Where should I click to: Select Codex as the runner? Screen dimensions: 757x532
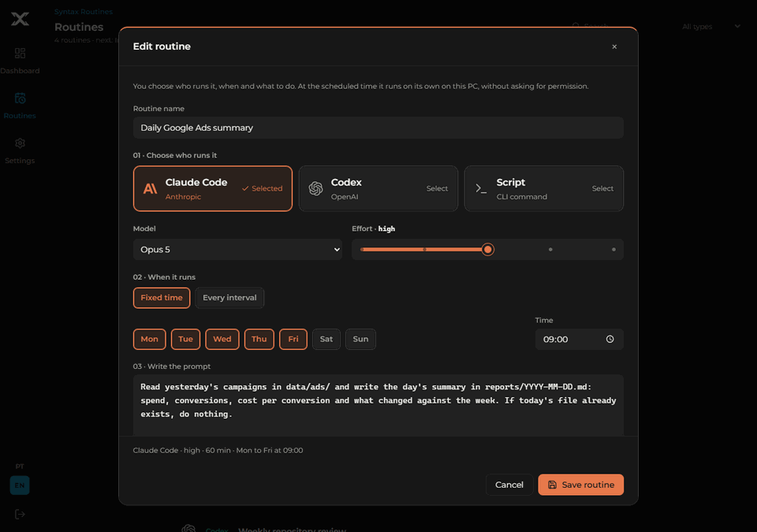(x=378, y=188)
